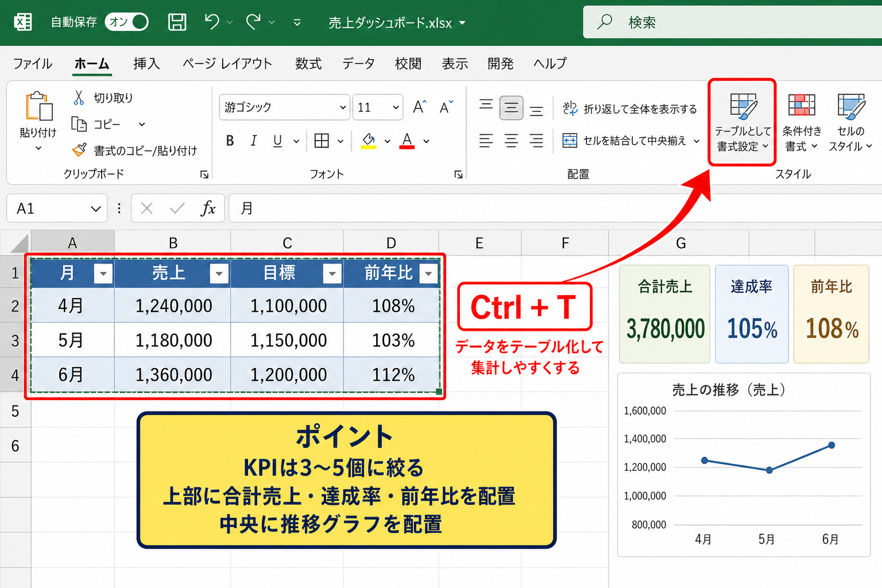
Task: Switch to the 校閲 tab
Action: tap(408, 63)
